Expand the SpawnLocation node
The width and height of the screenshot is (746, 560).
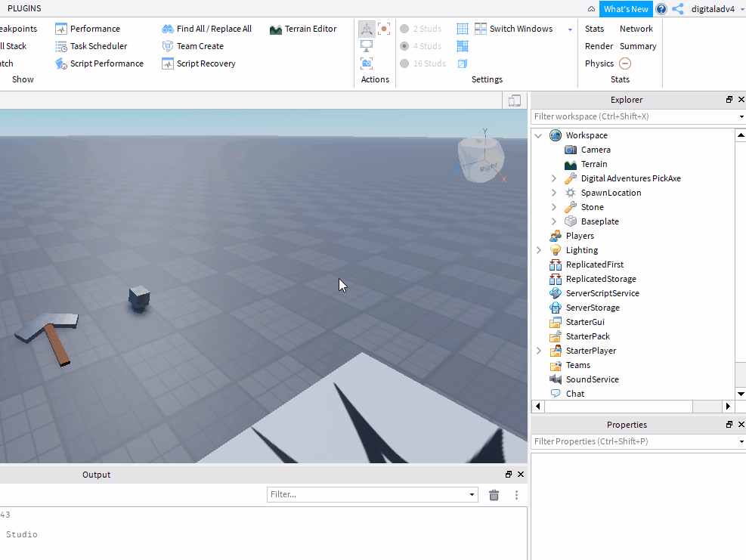pyautogui.click(x=554, y=193)
